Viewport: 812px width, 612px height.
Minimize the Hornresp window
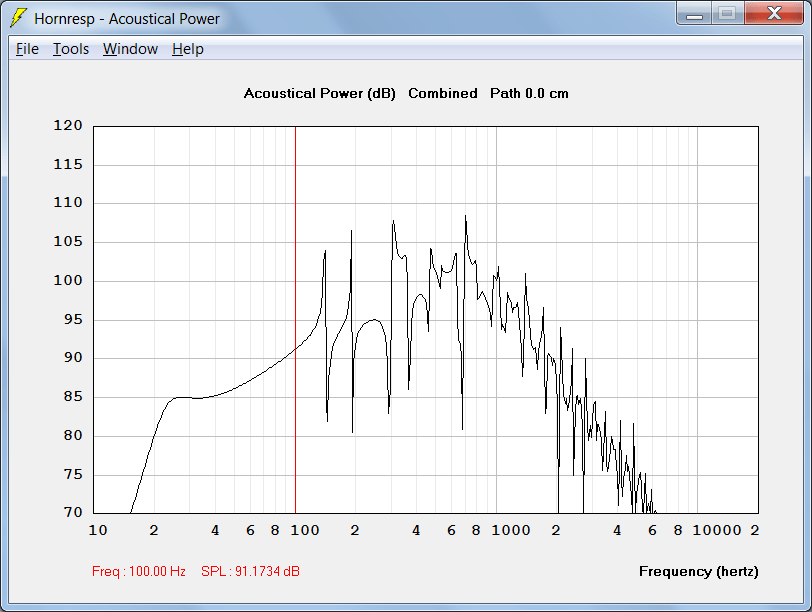tap(694, 13)
